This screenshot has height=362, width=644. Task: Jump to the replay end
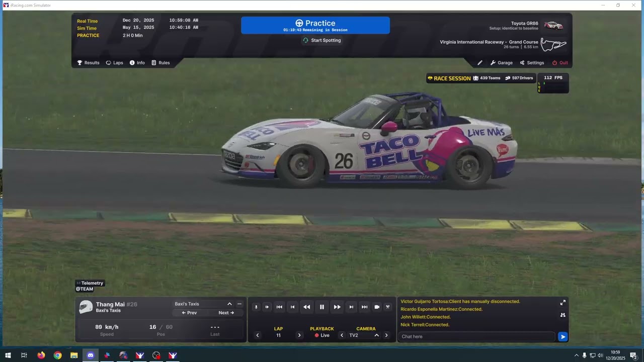pos(364,307)
